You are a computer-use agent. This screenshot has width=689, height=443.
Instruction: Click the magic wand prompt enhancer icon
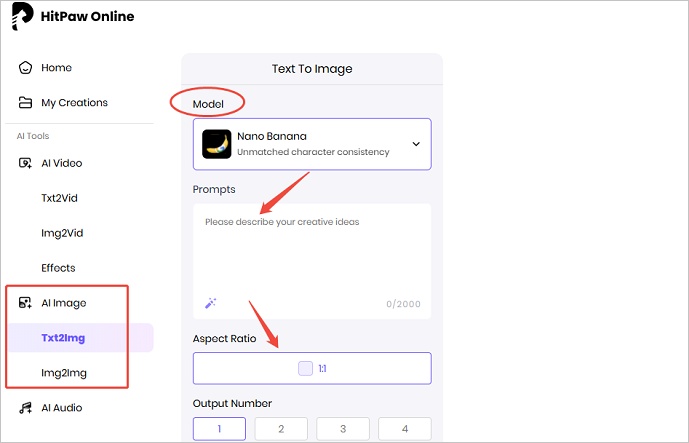tap(211, 302)
